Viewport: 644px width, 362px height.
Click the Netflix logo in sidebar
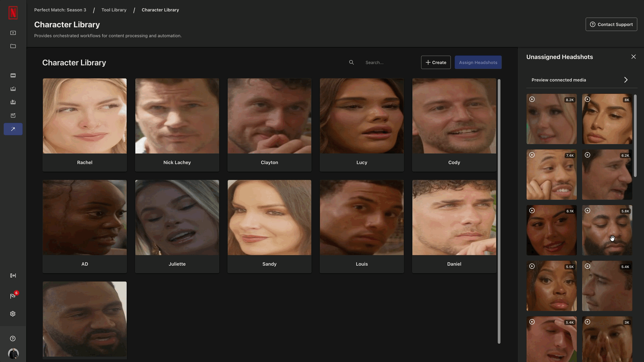coord(13,13)
